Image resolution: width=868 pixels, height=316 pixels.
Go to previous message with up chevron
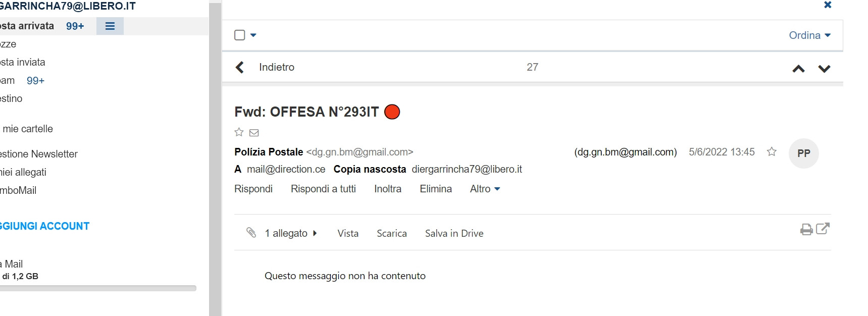coord(798,69)
